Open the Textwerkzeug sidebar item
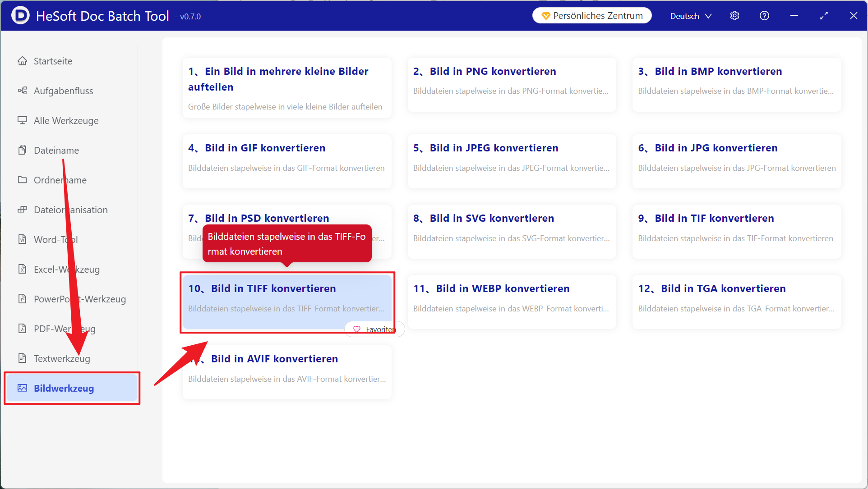The width and height of the screenshot is (868, 489). coord(62,358)
